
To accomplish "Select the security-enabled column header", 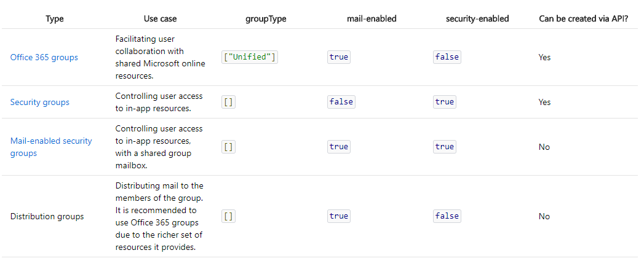I will (x=478, y=18).
